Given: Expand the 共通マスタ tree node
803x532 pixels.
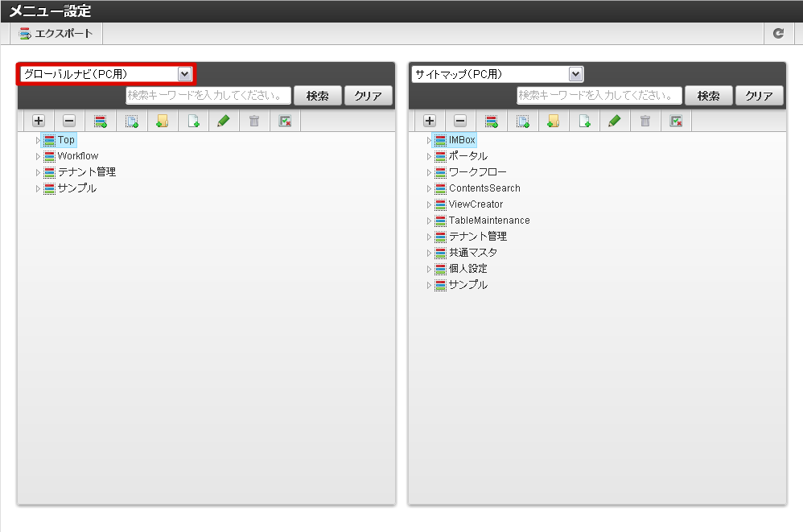Looking at the screenshot, I should (x=429, y=253).
